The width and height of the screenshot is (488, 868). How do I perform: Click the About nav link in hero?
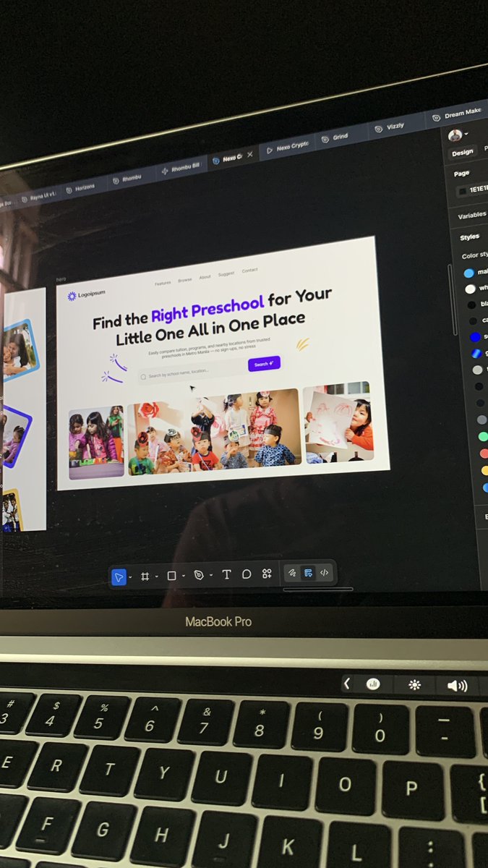click(205, 277)
